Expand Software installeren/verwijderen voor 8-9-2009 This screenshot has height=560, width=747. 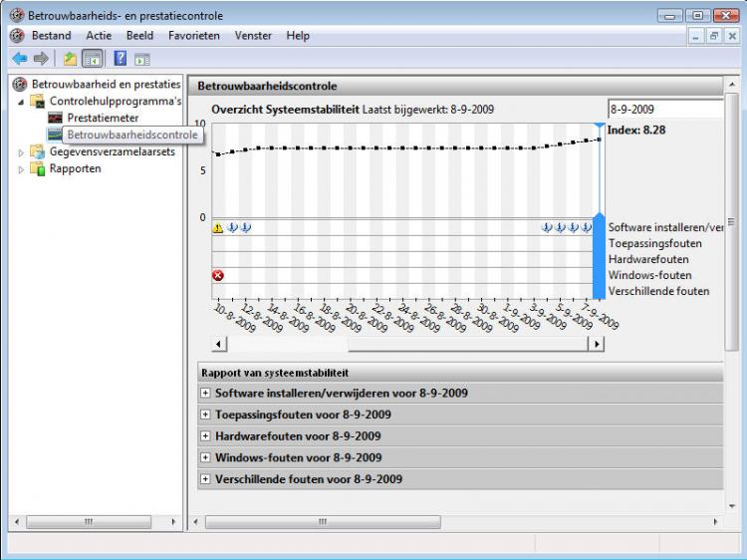[205, 393]
